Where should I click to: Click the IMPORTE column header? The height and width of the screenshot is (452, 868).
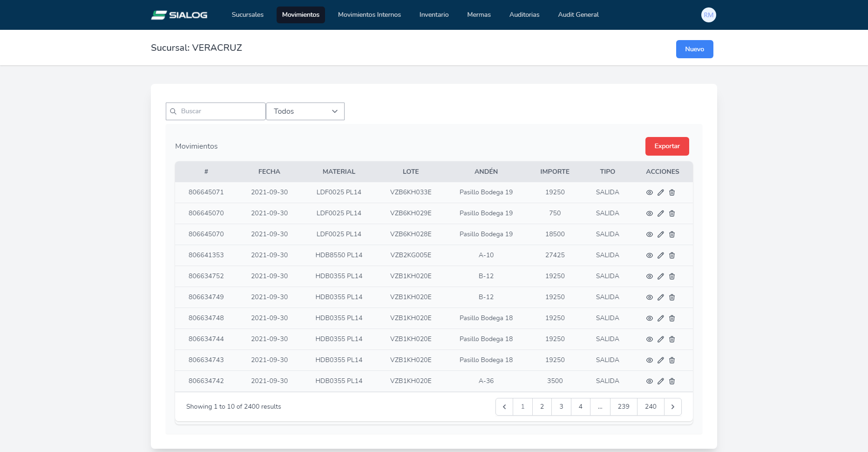point(555,172)
